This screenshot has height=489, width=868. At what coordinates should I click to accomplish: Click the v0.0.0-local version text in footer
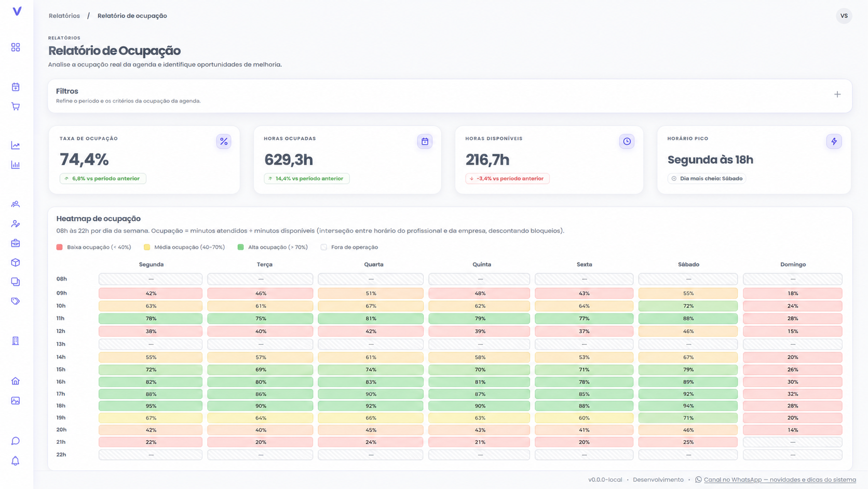point(605,480)
